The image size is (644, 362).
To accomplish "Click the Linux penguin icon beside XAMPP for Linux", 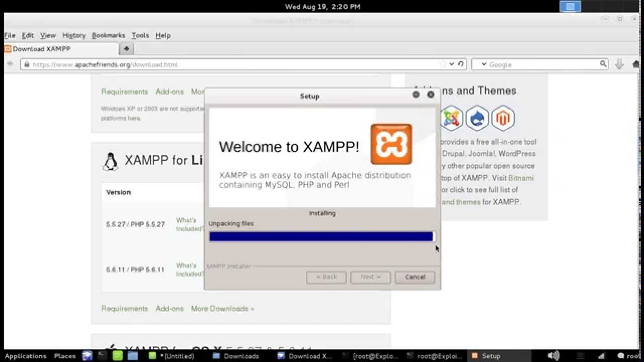I will click(110, 161).
